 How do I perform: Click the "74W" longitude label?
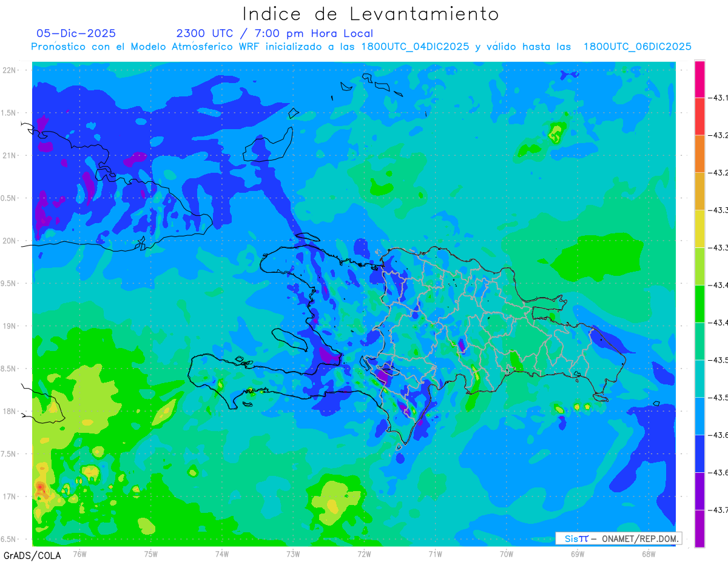(222, 554)
